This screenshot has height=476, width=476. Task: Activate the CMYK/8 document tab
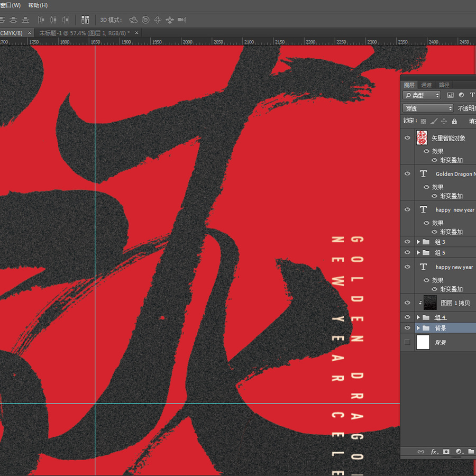[x=12, y=33]
